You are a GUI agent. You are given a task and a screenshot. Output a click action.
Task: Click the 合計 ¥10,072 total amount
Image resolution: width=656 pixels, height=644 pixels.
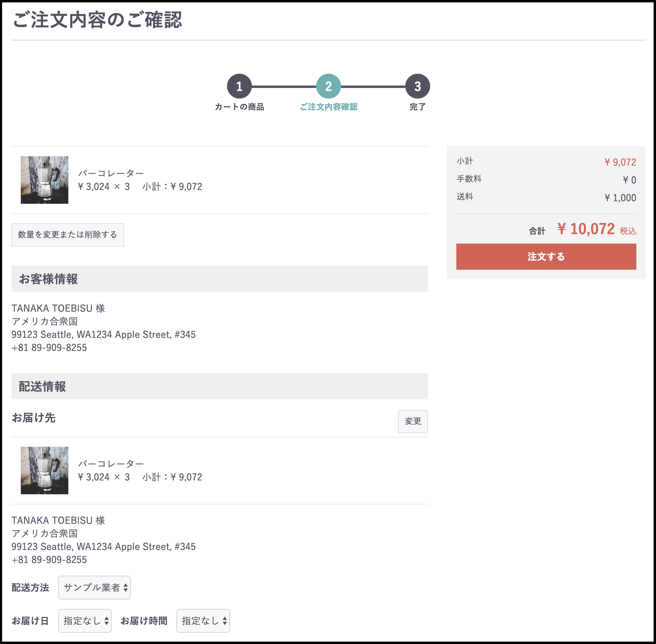pos(586,229)
